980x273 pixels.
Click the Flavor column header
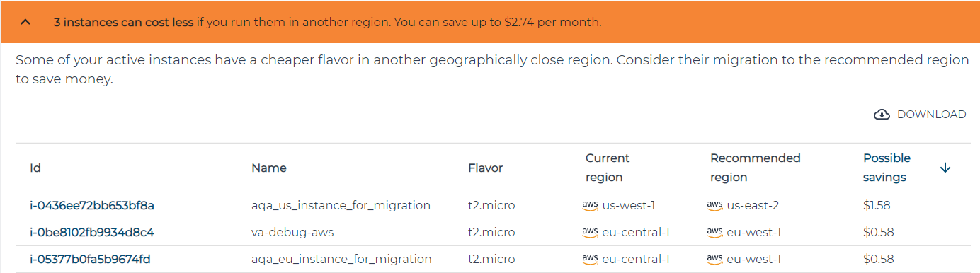(486, 168)
